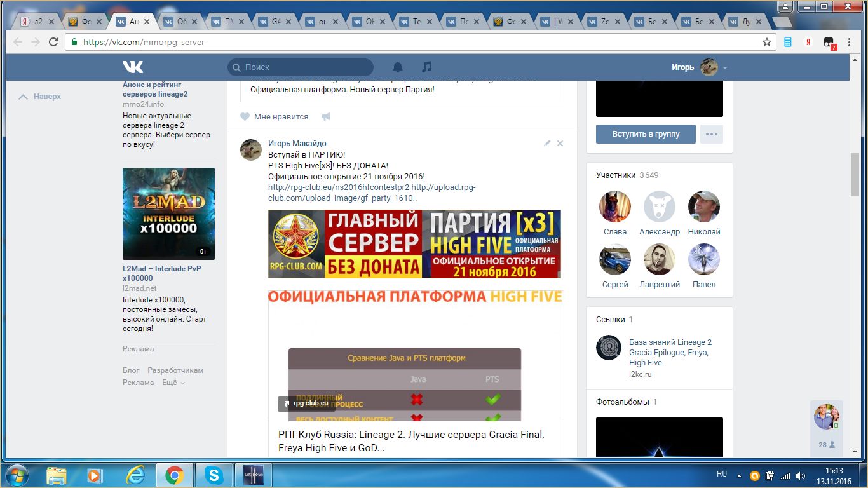The width and height of the screenshot is (868, 488).
Task: Click the megaphone share icon
Action: click(x=326, y=117)
